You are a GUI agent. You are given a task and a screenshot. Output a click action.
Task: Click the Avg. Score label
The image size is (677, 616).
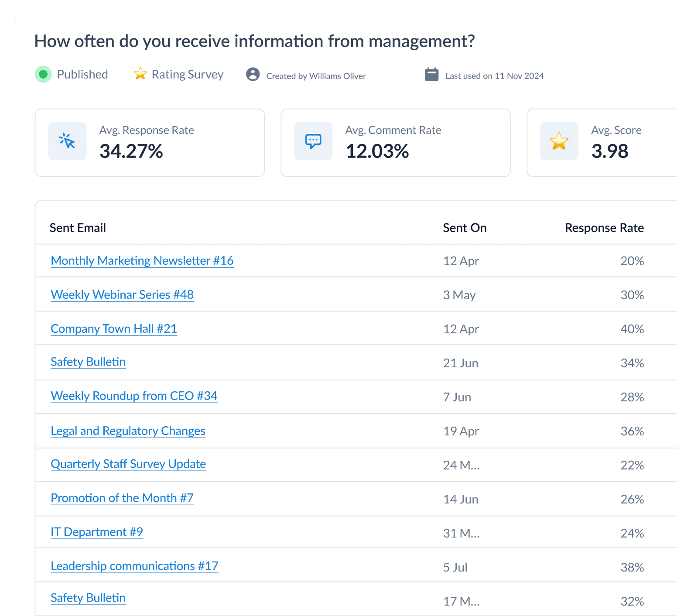[x=616, y=130]
